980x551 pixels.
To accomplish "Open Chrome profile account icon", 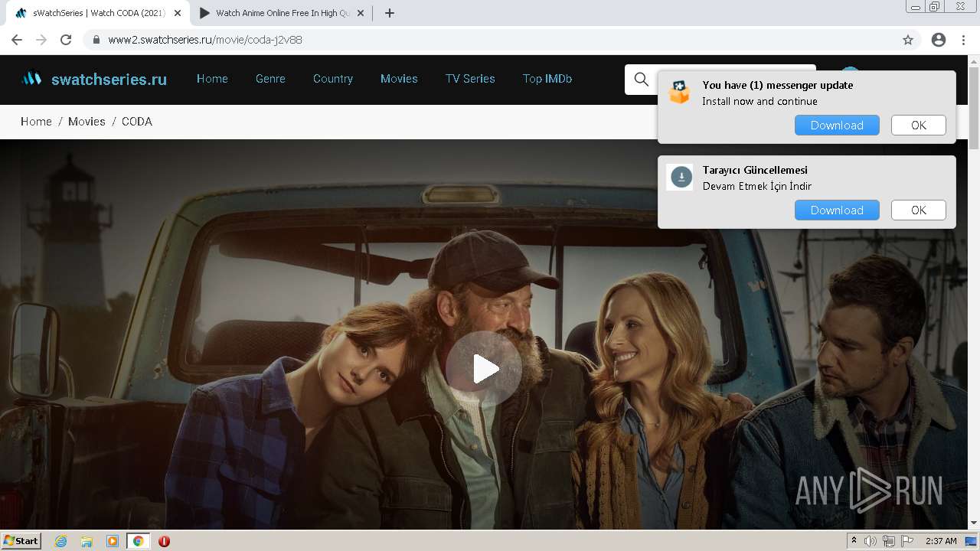I will click(939, 40).
